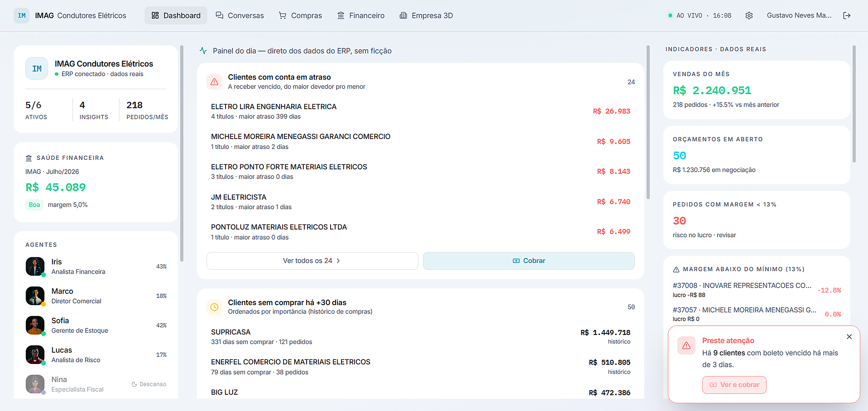868x411 pixels.
Task: Click R$ 26.983 overdue amount
Action: (611, 111)
